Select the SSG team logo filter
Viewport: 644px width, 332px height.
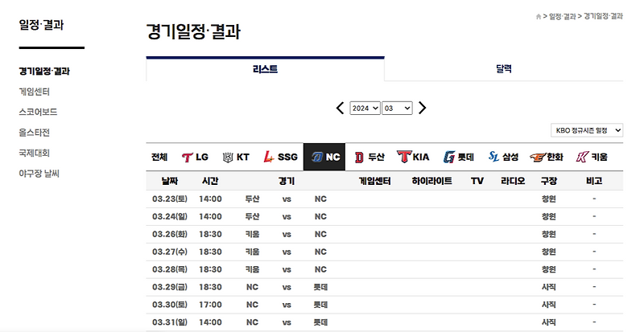point(280,157)
